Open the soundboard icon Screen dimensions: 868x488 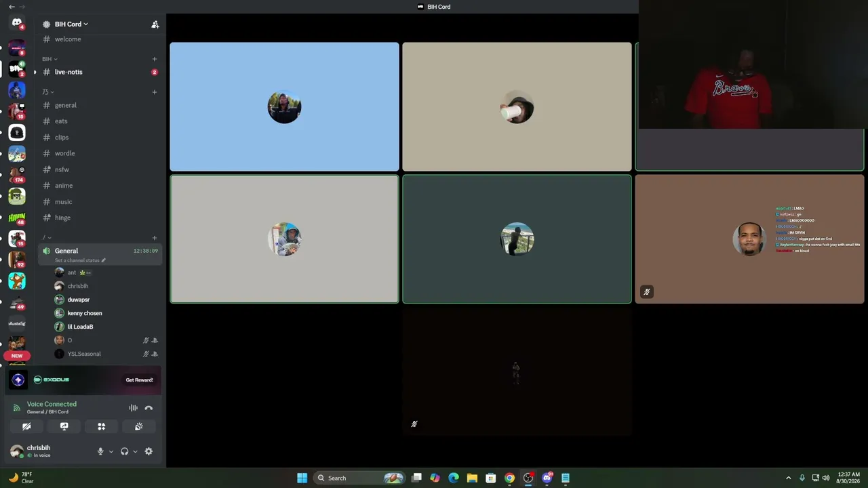tap(139, 426)
